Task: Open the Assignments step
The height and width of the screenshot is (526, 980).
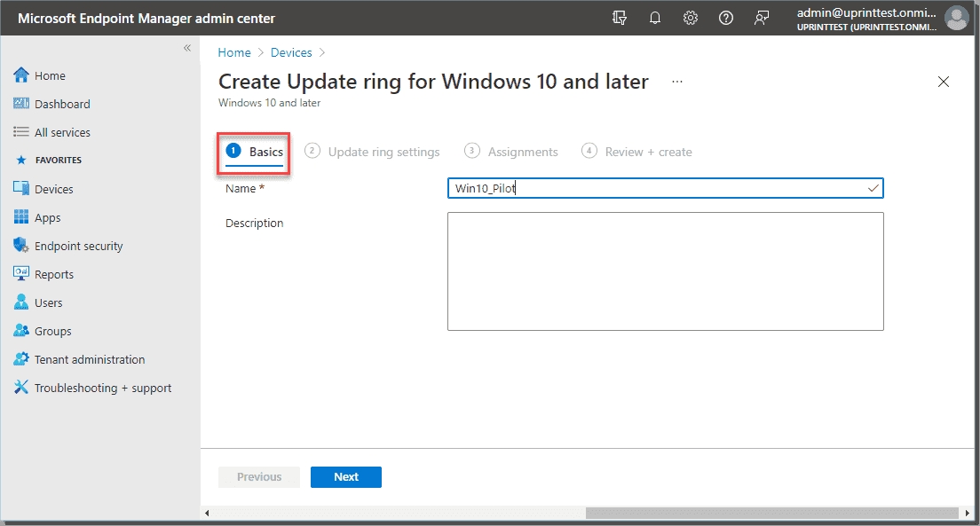Action: pos(511,152)
